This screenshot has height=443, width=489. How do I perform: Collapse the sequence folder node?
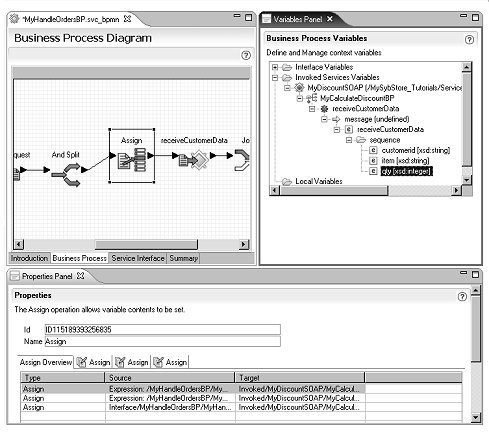(x=349, y=140)
